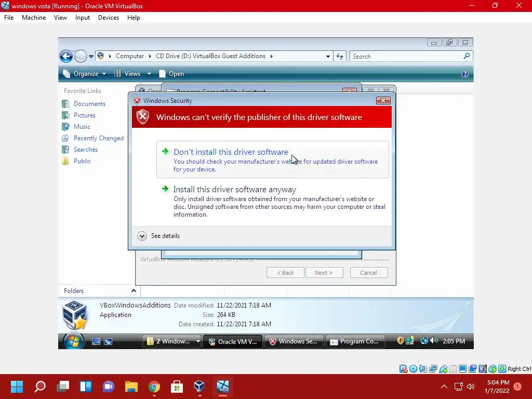The width and height of the screenshot is (532, 399).
Task: Click Cancel in the Guest Additions installer
Action: point(368,272)
